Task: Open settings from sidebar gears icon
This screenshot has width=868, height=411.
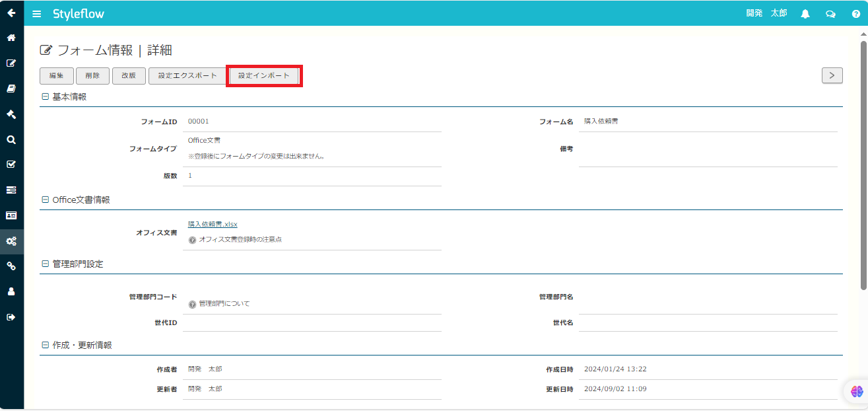Action: pyautogui.click(x=11, y=241)
